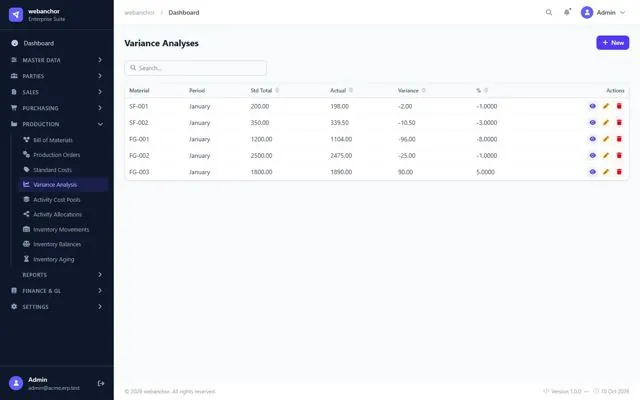Expand the Settings menu

[x=57, y=307]
